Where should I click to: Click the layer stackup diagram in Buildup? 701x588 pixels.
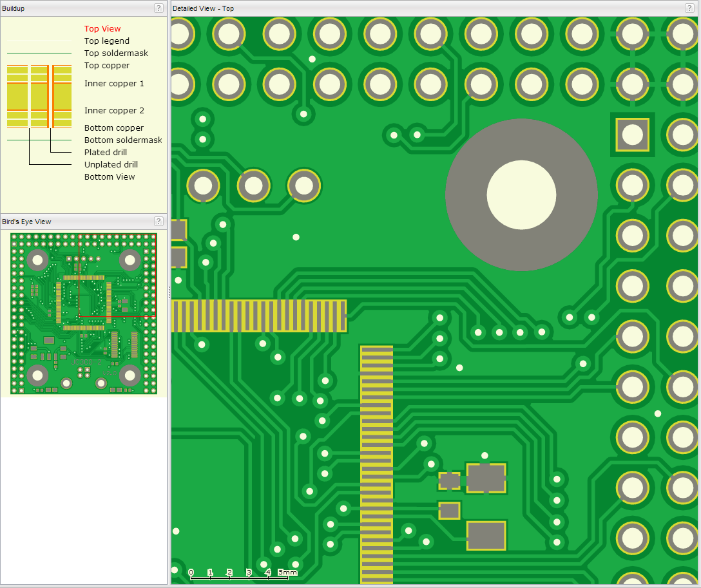[x=39, y=97]
